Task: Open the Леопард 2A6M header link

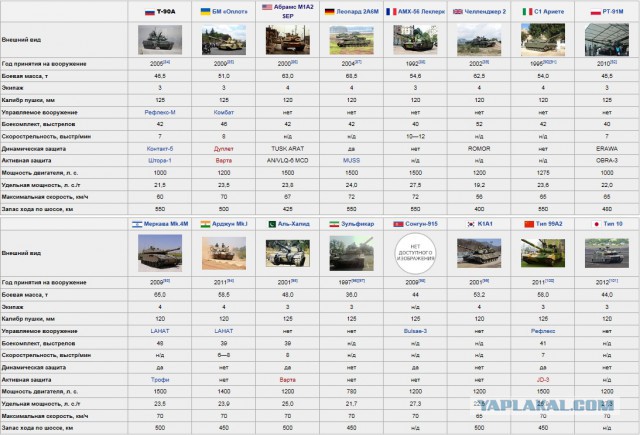Action: tap(358, 12)
